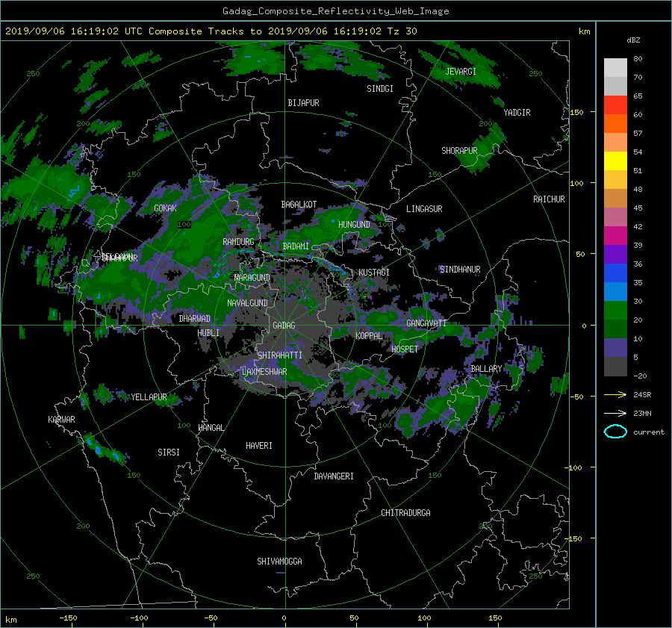Viewport: 672px width, 628px height.
Task: Click the 100 tick on bottom axis
Action: coord(424,618)
